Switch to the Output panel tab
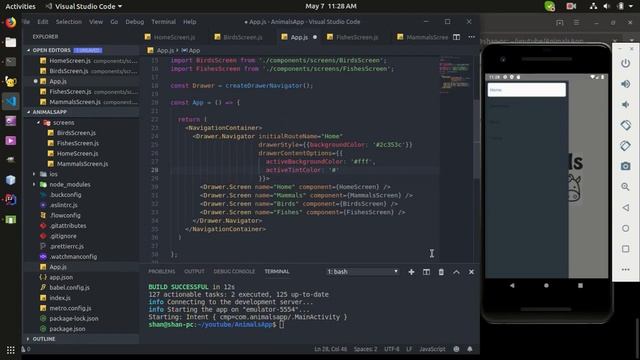The width and height of the screenshot is (640, 360). tap(194, 271)
